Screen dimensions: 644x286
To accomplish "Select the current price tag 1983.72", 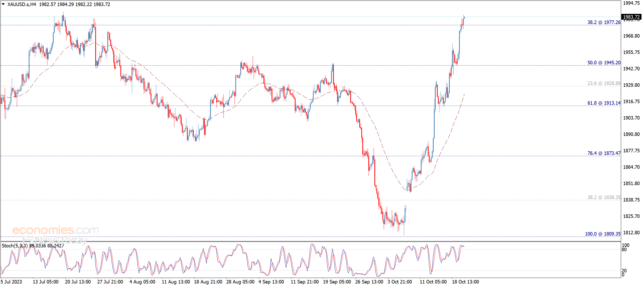I will [631, 17].
